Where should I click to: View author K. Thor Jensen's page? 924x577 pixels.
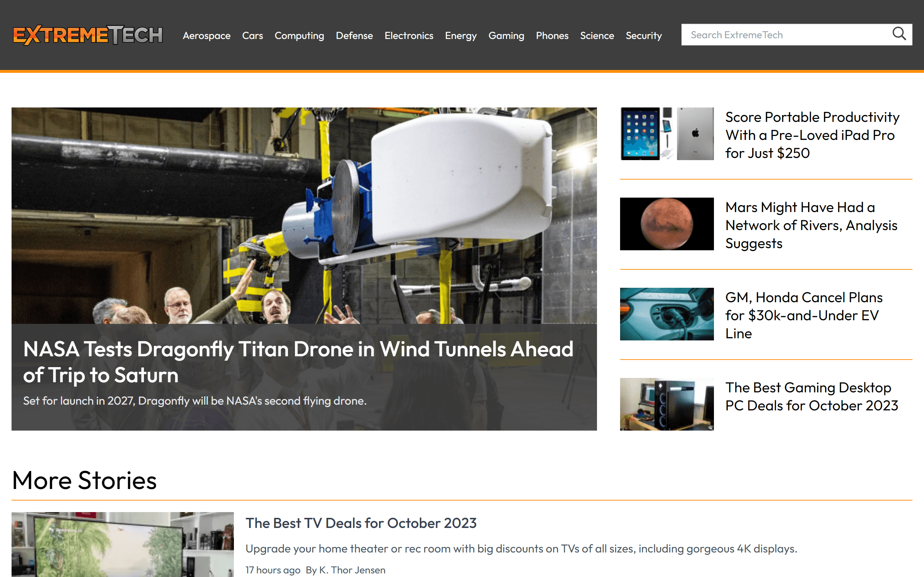[352, 570]
